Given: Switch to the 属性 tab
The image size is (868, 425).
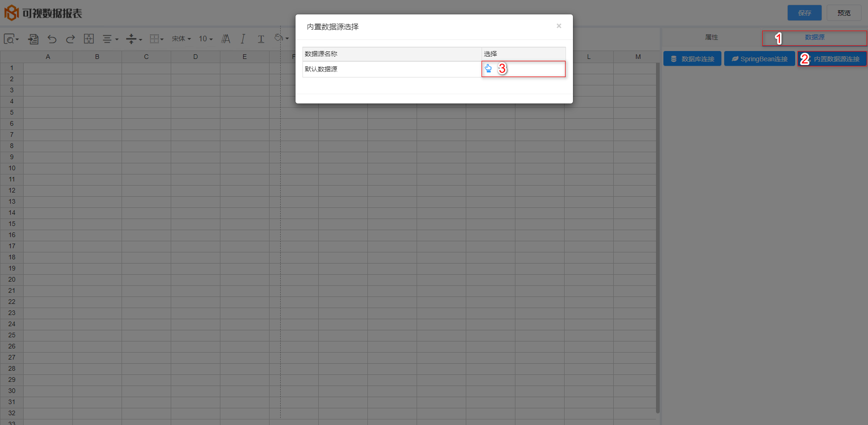Looking at the screenshot, I should tap(711, 38).
